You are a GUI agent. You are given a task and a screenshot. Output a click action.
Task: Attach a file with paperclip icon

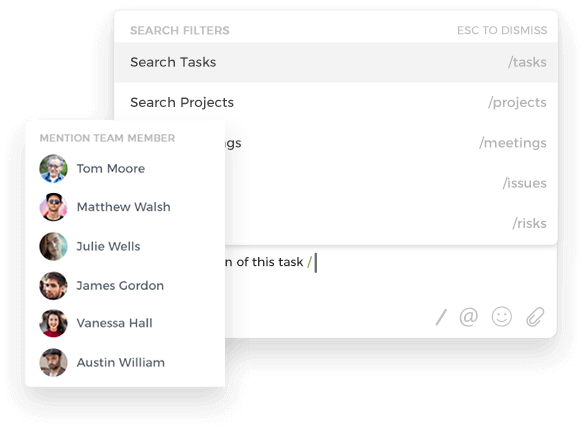click(x=535, y=317)
